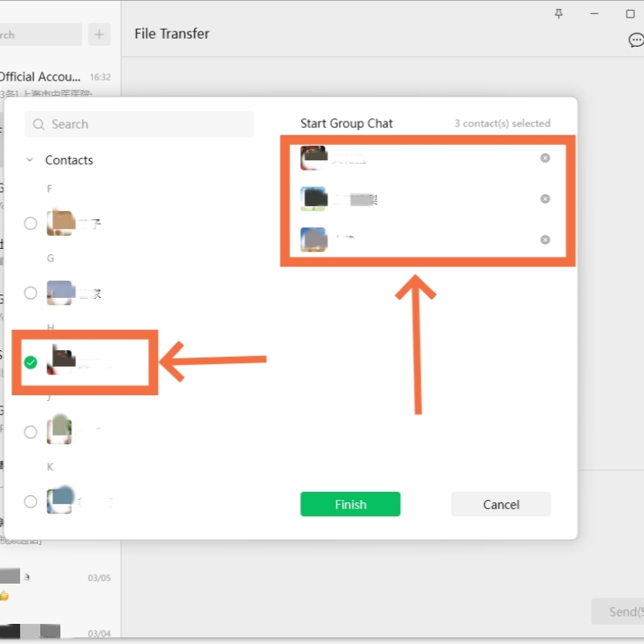Click the Finish button

coord(350,504)
